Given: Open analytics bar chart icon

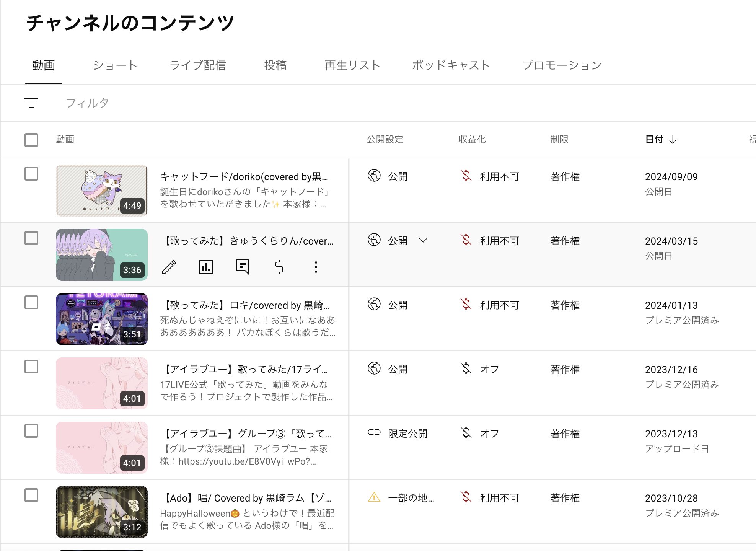Looking at the screenshot, I should point(205,267).
